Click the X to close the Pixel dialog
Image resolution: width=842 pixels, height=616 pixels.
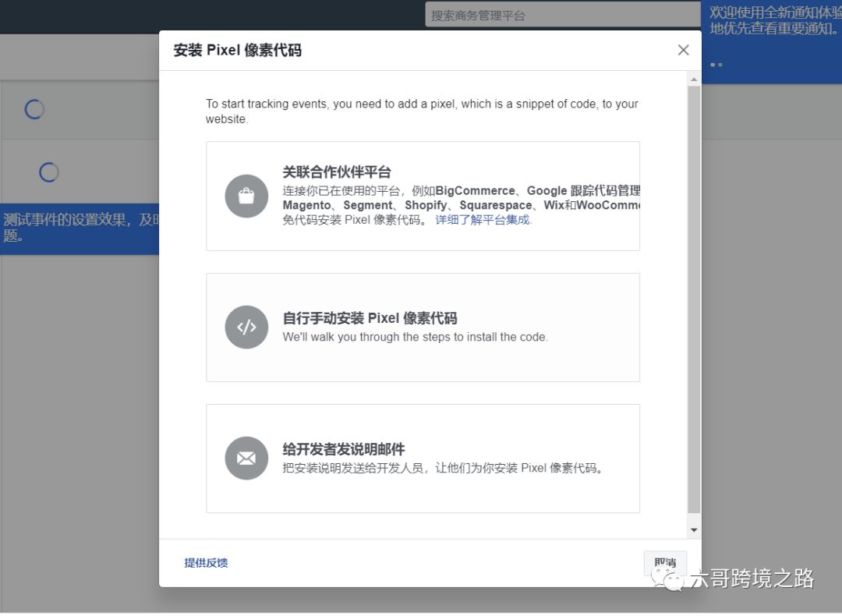(x=683, y=50)
